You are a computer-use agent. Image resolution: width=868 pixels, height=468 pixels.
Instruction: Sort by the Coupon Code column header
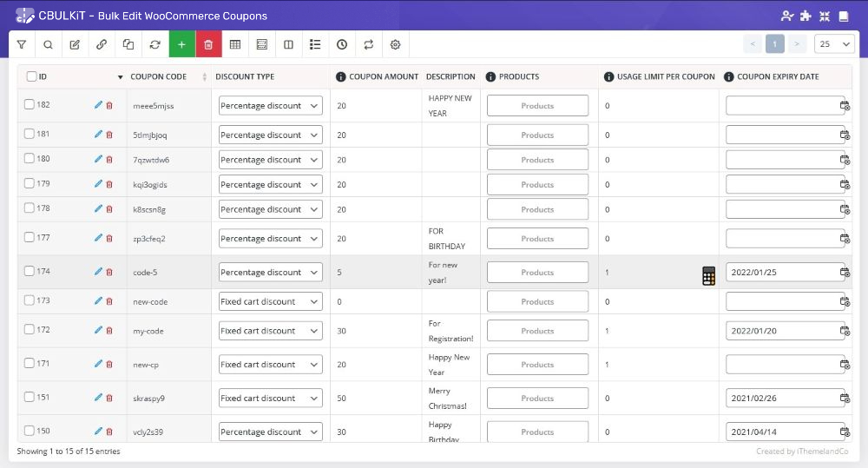click(159, 76)
